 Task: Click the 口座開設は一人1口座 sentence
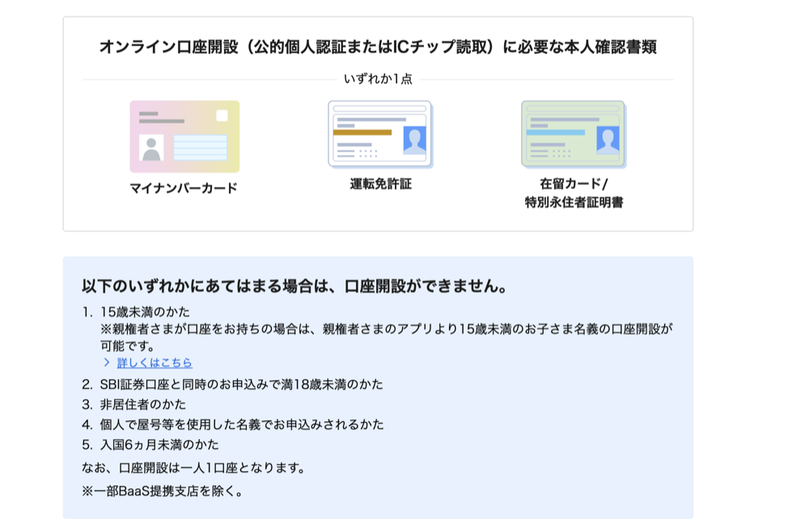pyautogui.click(x=193, y=468)
